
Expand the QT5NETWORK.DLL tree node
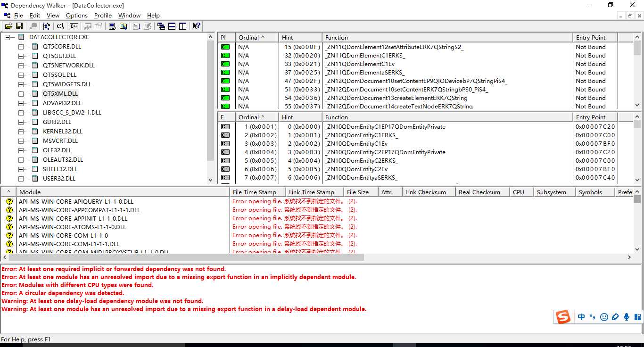tap(21, 66)
